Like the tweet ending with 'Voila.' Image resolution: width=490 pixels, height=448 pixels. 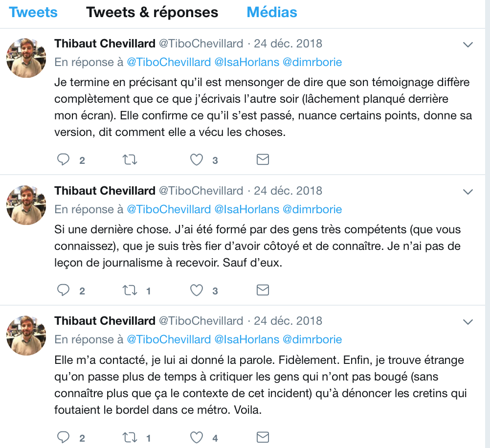point(197,437)
